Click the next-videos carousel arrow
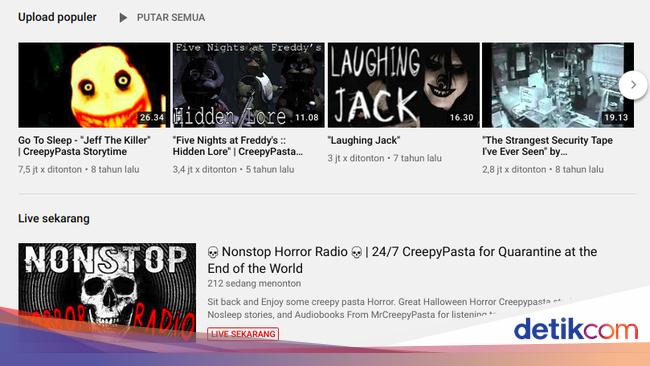 coord(633,85)
